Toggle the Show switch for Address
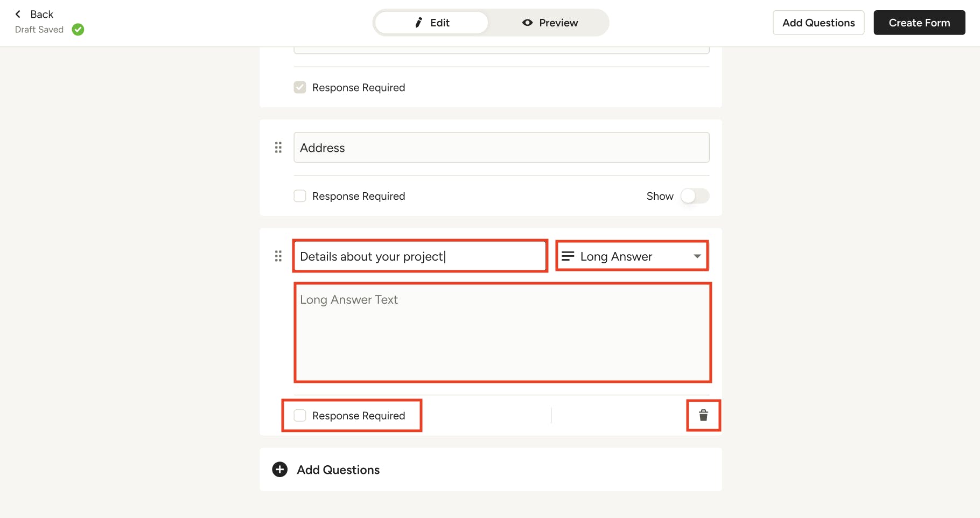This screenshot has height=518, width=980. click(x=695, y=196)
